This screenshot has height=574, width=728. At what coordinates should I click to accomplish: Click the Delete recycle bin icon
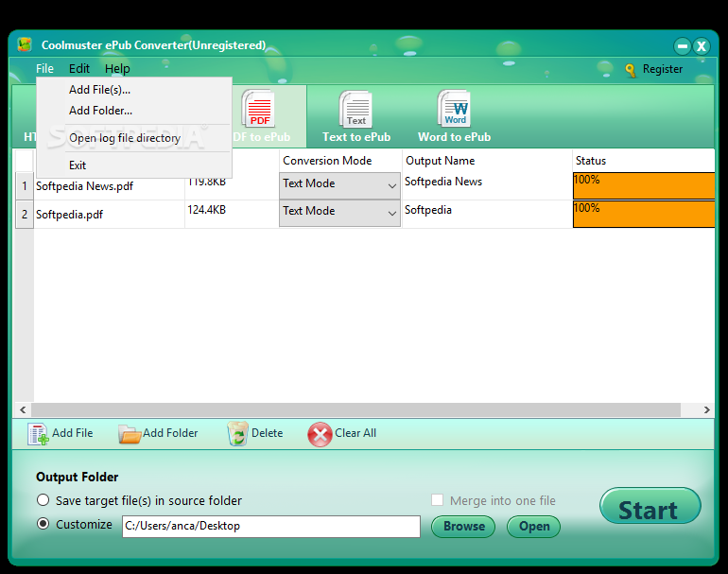pyautogui.click(x=237, y=434)
